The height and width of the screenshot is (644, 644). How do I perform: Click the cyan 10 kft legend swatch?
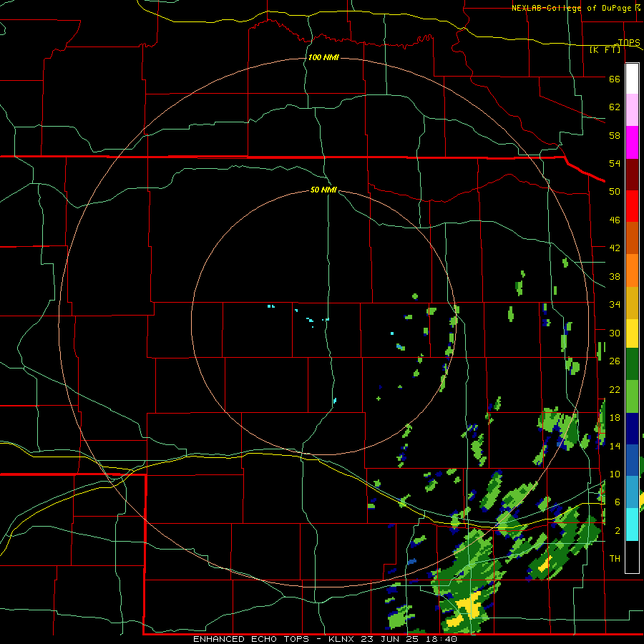click(x=632, y=525)
